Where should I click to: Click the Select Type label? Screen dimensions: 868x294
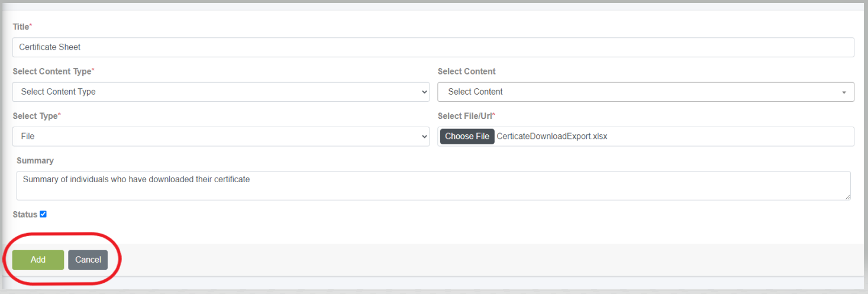pyautogui.click(x=35, y=116)
